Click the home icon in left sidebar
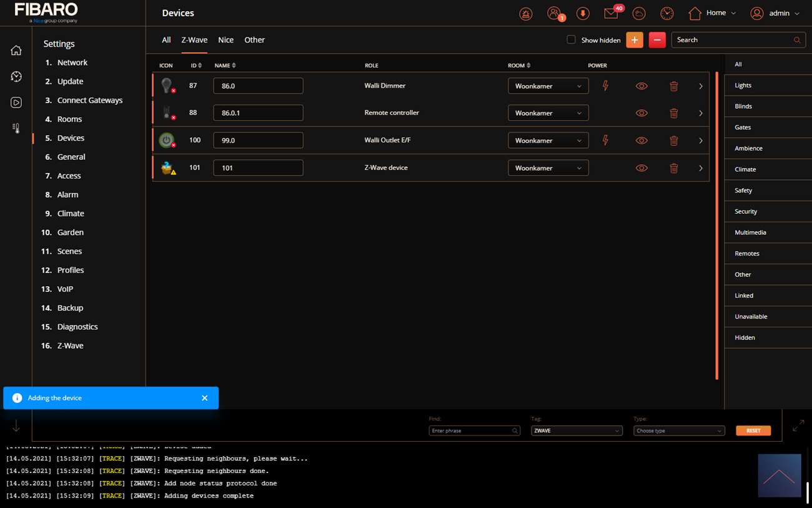This screenshot has height=508, width=812. pos(16,51)
